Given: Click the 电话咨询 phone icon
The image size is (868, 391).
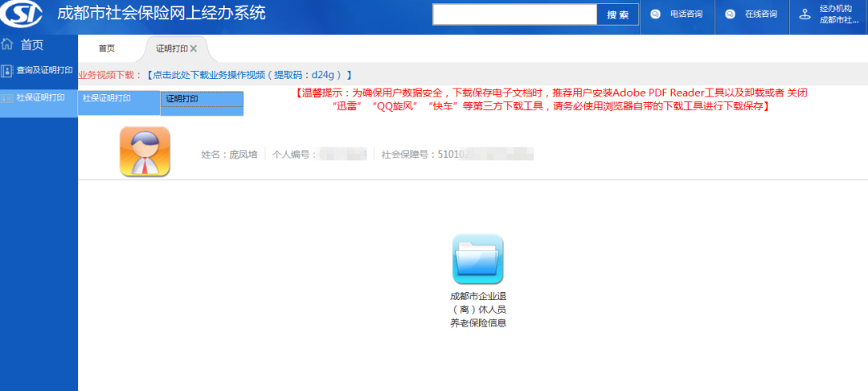Looking at the screenshot, I should pyautogui.click(x=655, y=14).
